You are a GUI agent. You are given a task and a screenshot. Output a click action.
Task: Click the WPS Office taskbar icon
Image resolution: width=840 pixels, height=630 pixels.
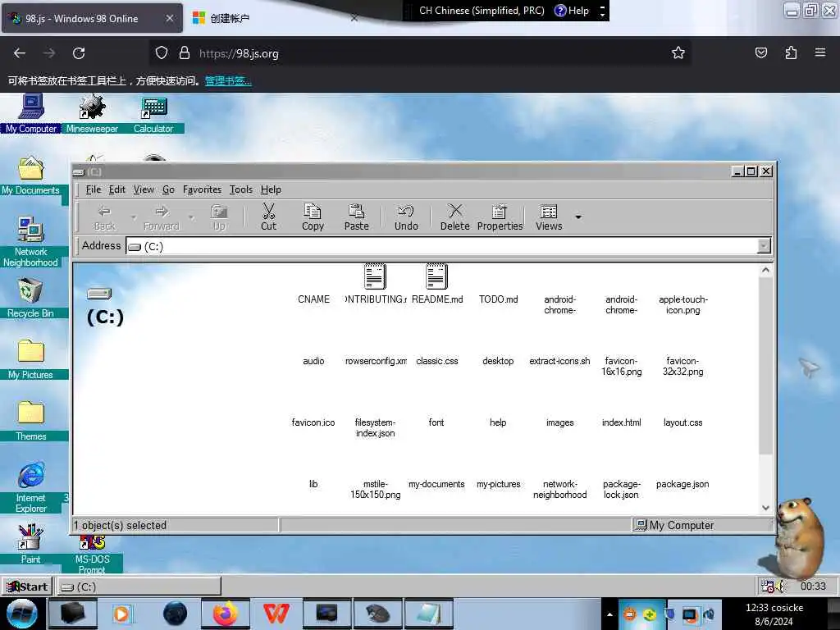pos(276,614)
